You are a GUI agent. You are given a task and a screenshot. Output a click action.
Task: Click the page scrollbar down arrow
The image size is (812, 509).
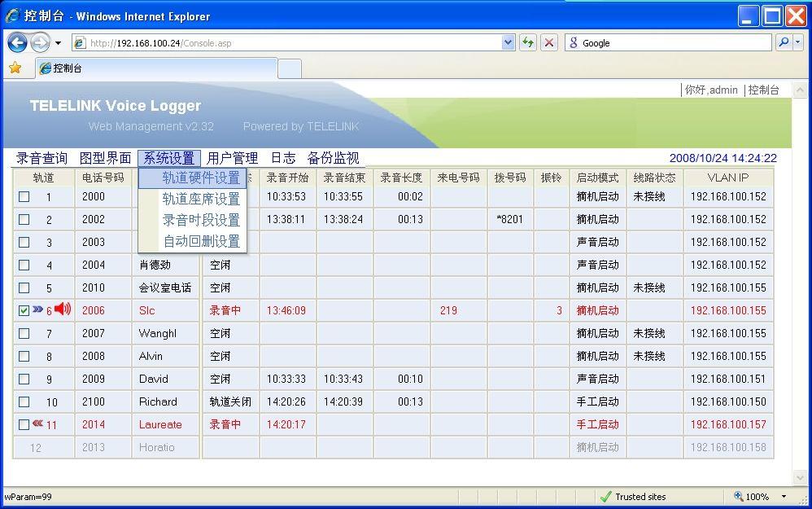800,477
